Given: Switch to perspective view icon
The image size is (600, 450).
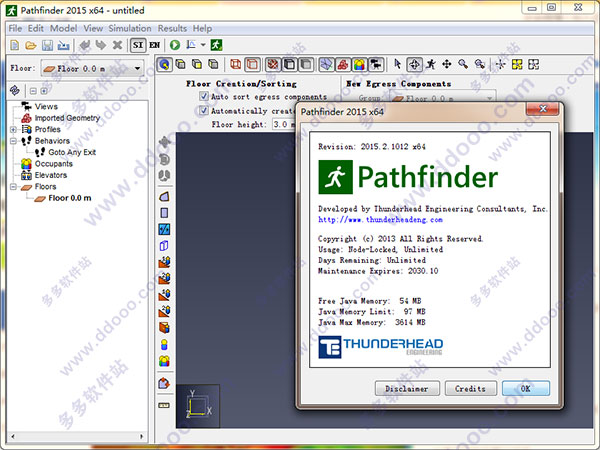Looking at the screenshot, I should tap(165, 64).
